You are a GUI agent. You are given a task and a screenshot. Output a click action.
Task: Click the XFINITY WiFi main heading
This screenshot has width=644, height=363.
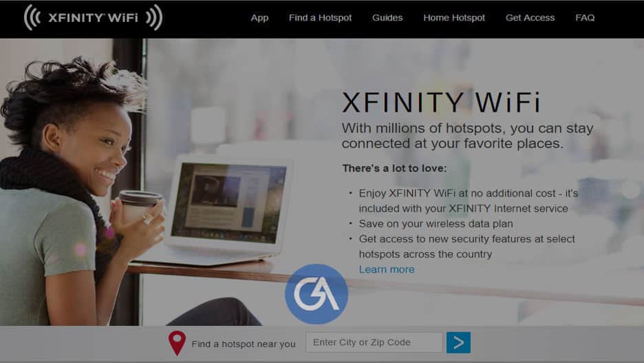coord(441,102)
